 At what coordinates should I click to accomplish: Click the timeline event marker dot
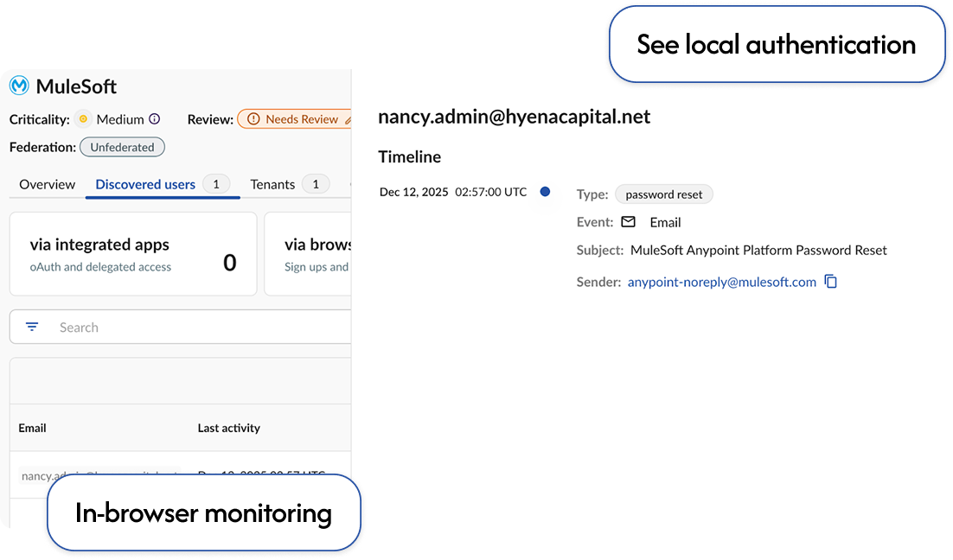[545, 191]
